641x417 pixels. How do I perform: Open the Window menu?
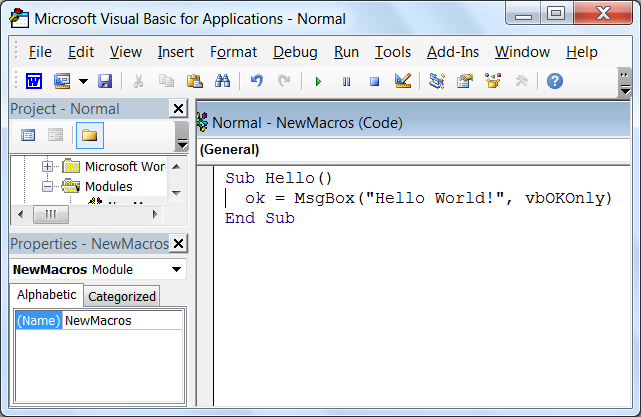[x=522, y=52]
